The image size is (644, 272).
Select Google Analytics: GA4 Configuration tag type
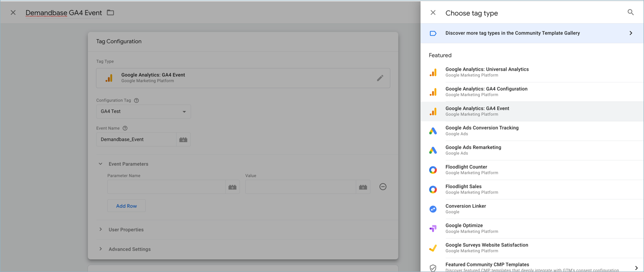pyautogui.click(x=532, y=92)
